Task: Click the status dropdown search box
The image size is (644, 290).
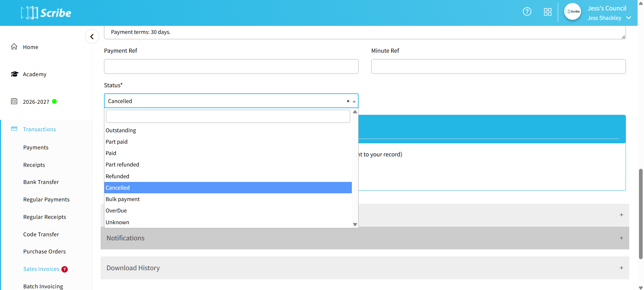Action: point(228,116)
